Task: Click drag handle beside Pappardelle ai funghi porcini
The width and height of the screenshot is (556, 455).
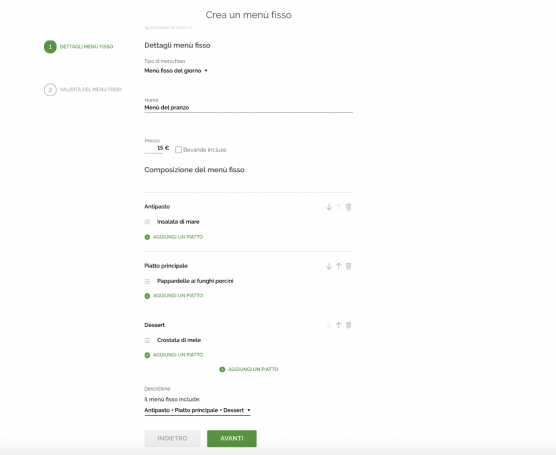Action: coord(148,281)
